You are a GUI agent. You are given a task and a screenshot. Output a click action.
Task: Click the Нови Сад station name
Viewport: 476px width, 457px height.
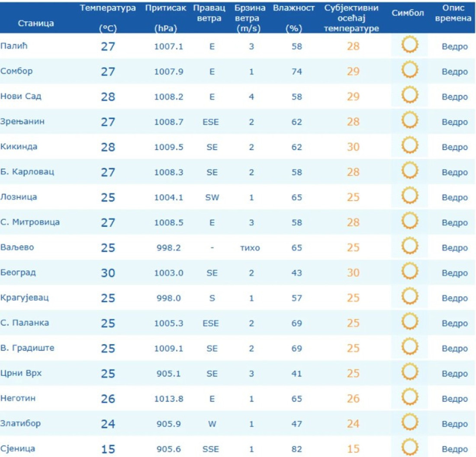coord(21,96)
